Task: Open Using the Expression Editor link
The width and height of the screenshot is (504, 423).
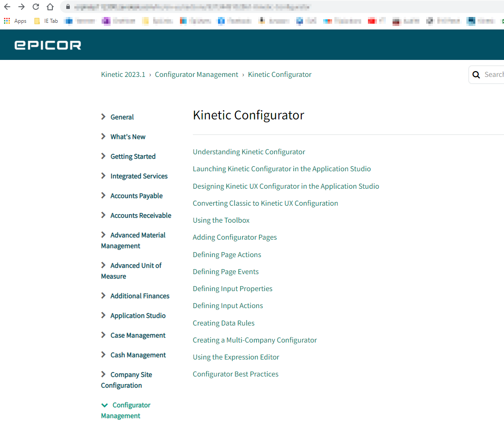Action: click(x=236, y=357)
